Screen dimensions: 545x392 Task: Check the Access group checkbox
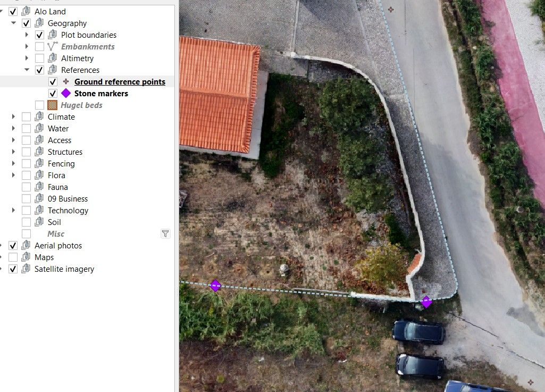click(x=26, y=140)
